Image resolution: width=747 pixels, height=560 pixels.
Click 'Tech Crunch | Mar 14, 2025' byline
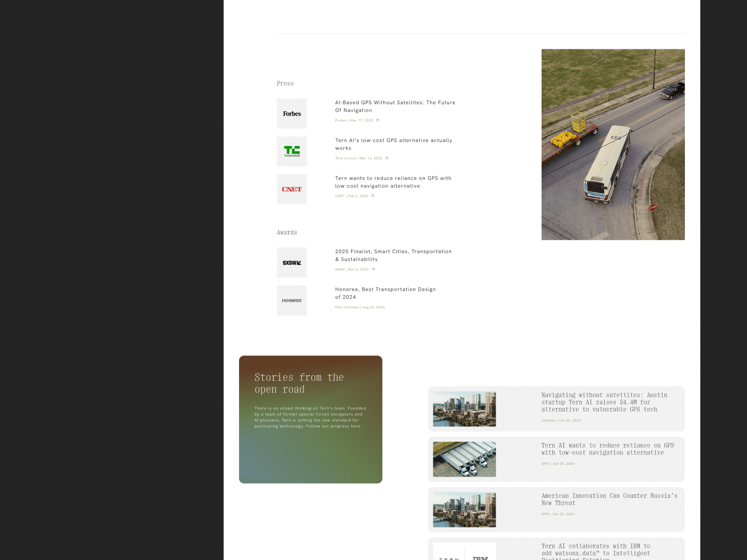click(359, 158)
